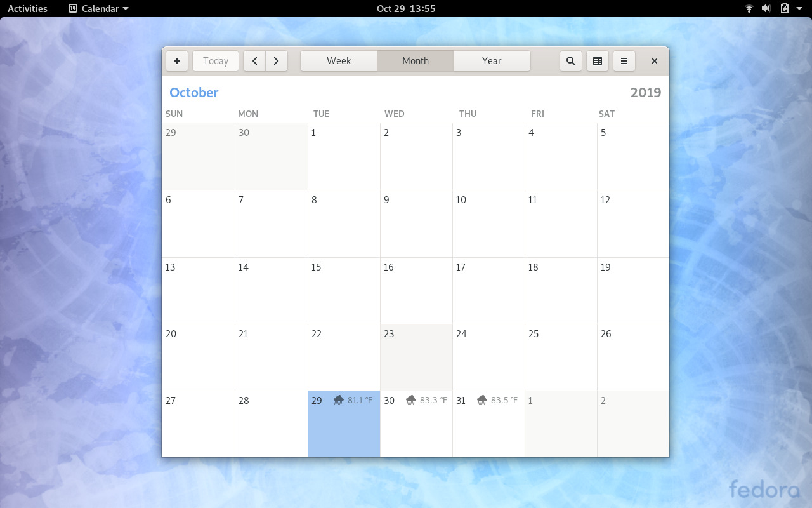
Task: Open the hamburger menu
Action: pos(624,61)
